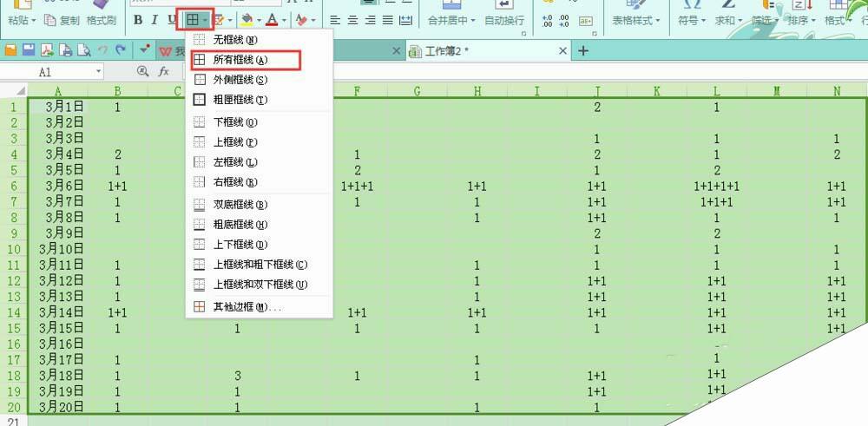Expand the font color dropdown arrow
Image resolution: width=868 pixels, height=426 pixels.
284,21
